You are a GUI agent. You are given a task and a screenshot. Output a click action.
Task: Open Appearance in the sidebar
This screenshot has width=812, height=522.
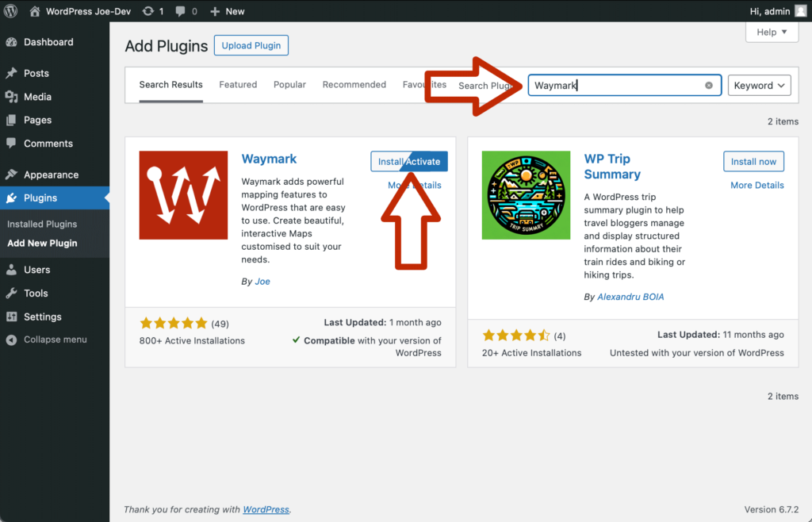[x=51, y=175]
